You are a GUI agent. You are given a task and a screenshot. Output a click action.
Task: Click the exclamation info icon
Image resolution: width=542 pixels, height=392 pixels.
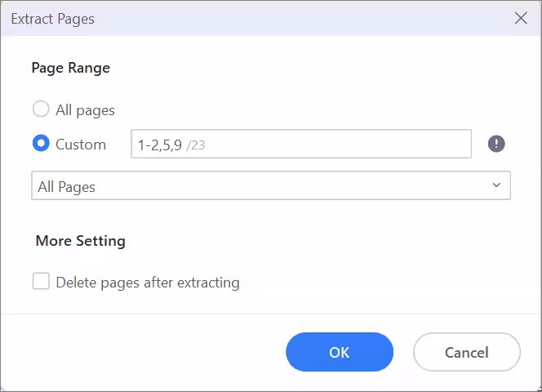tap(496, 144)
